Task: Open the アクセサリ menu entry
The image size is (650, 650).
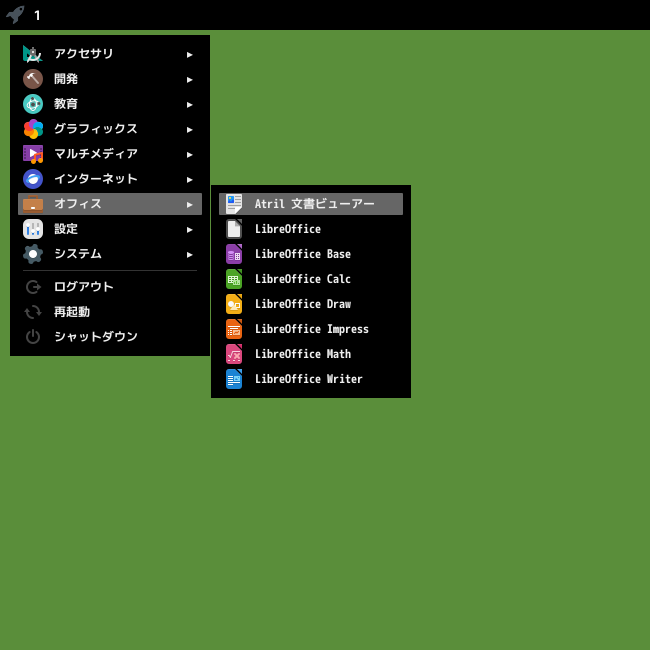Action: (110, 54)
